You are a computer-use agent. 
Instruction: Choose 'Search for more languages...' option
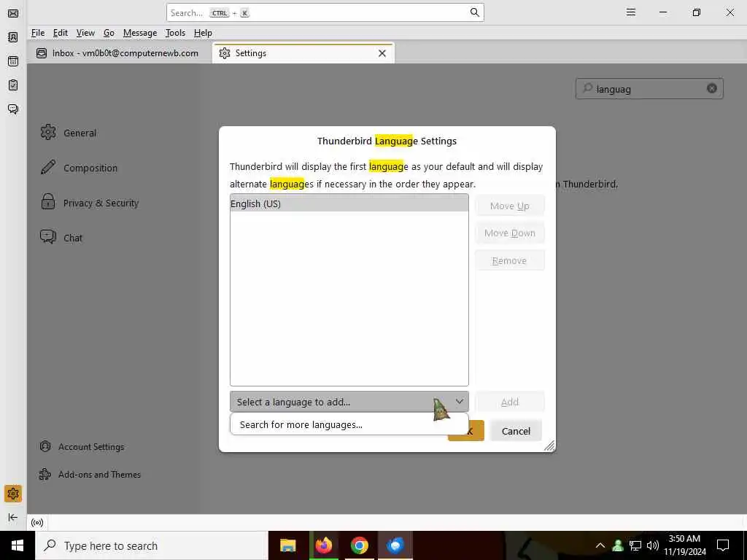pos(349,425)
